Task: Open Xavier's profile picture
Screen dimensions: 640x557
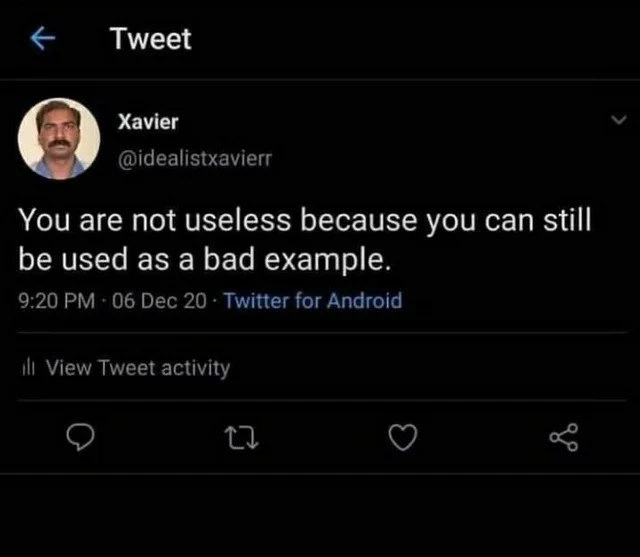Action: [x=59, y=139]
